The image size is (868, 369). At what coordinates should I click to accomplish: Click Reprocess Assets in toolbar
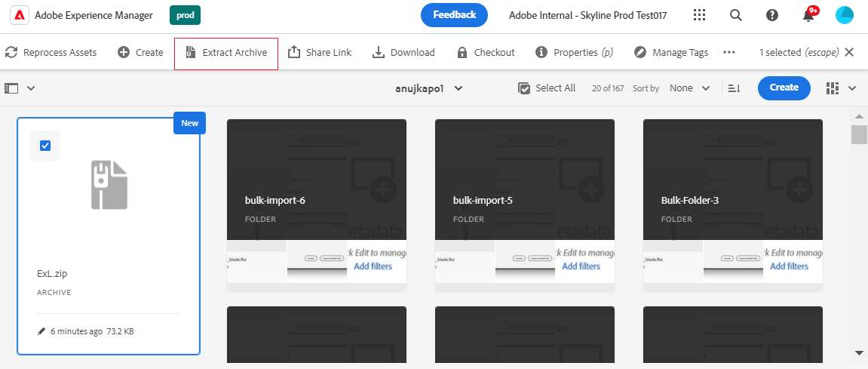coord(51,53)
